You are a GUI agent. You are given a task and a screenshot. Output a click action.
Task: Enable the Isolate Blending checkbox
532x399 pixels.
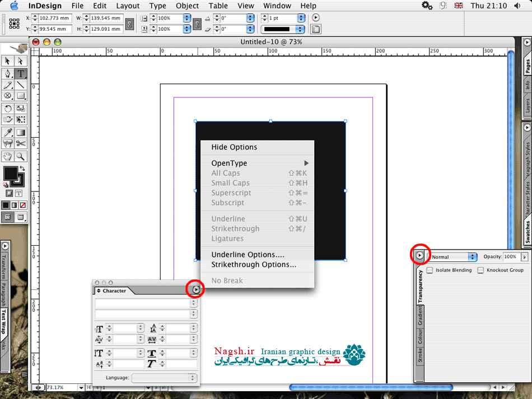coord(430,270)
